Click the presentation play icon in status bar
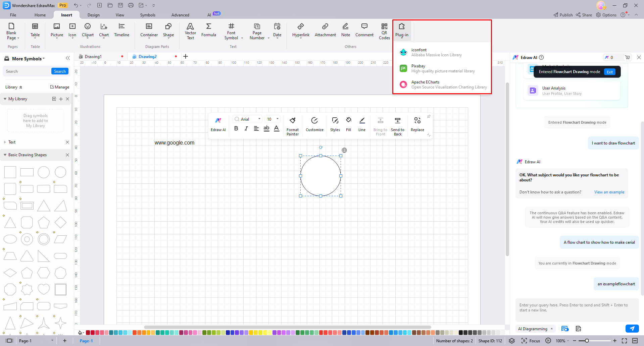This screenshot has width=644, height=346. coord(548,341)
